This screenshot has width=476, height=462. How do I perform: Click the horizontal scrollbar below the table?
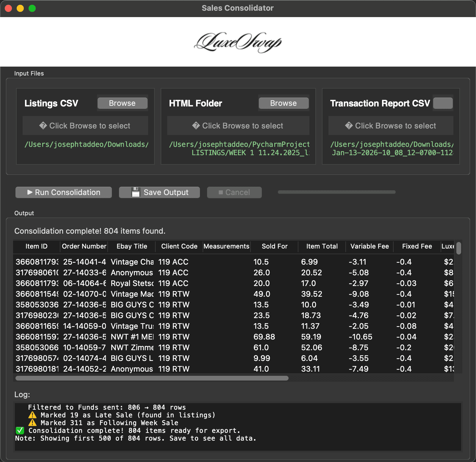(151, 378)
